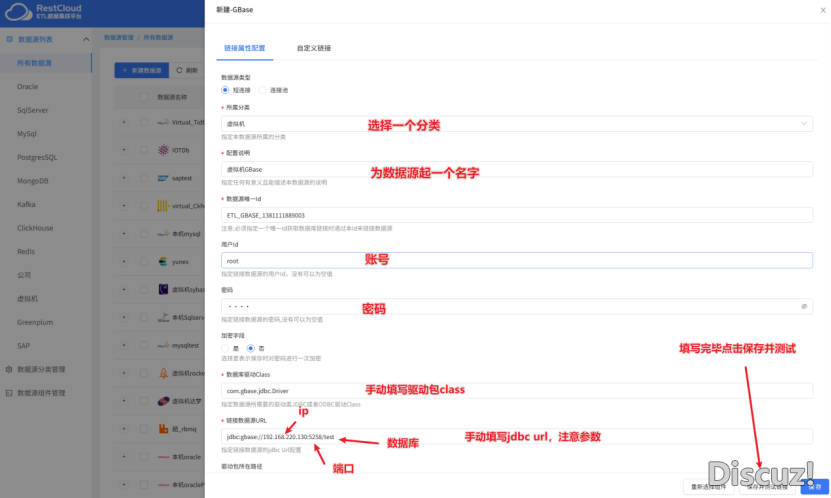Click the RestCloud logo in header
Viewport: 831px width, 498px height.
(x=43, y=12)
